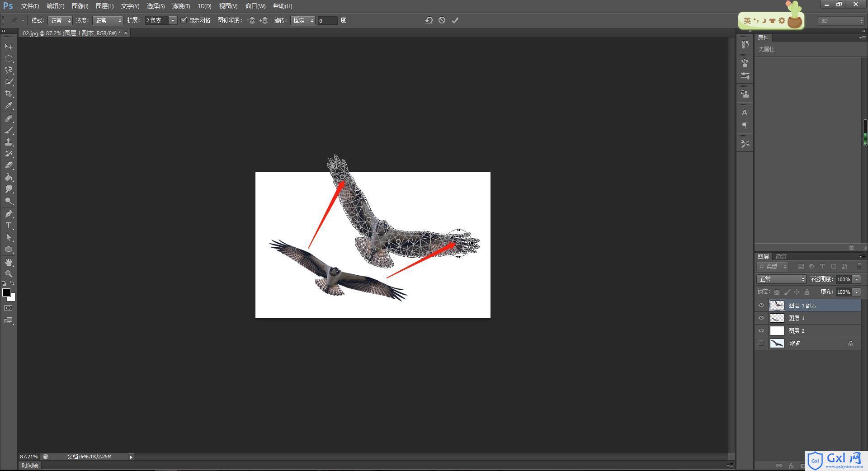Open the 旋转 固定 dropdown

click(x=302, y=20)
